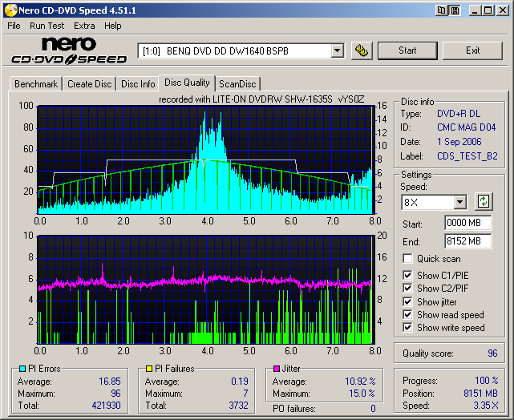This screenshot has width=514, height=420.
Task: Click the Nero disc icon in title bar
Action: click(x=10, y=10)
